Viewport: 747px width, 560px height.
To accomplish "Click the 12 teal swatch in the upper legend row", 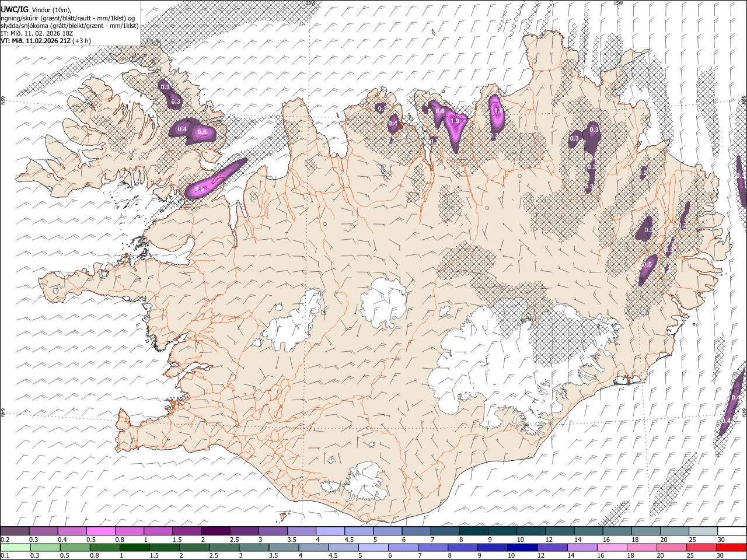I will (559, 531).
